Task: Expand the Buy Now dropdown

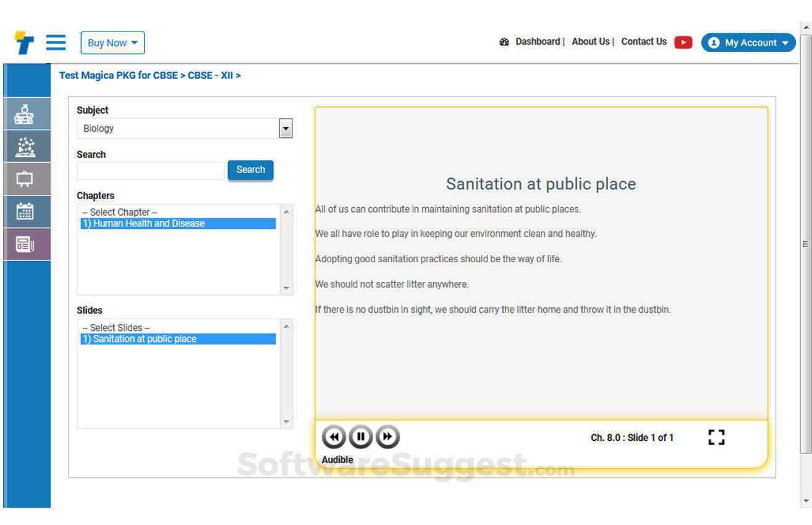Action: point(112,43)
